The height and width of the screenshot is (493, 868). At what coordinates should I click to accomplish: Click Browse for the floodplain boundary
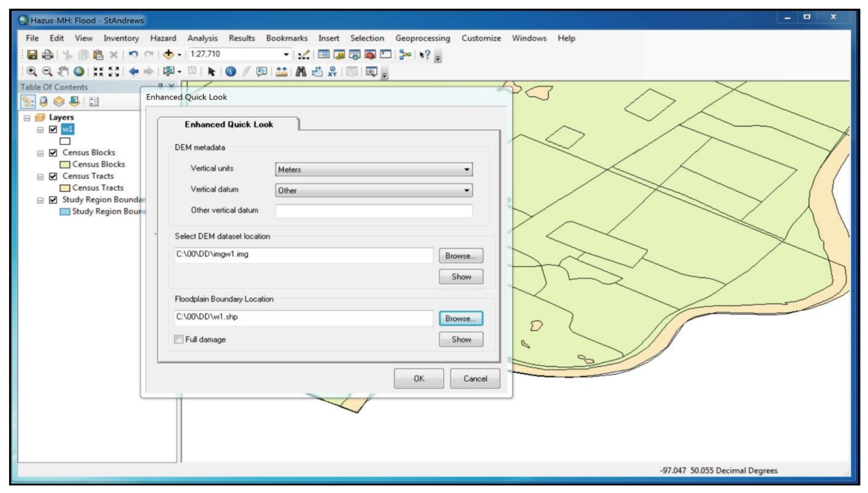click(x=460, y=318)
